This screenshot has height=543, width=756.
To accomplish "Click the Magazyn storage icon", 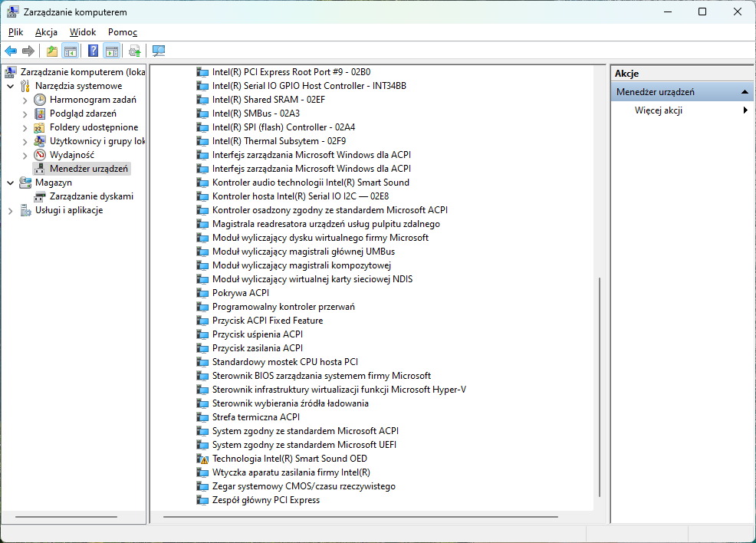I will pyautogui.click(x=25, y=183).
